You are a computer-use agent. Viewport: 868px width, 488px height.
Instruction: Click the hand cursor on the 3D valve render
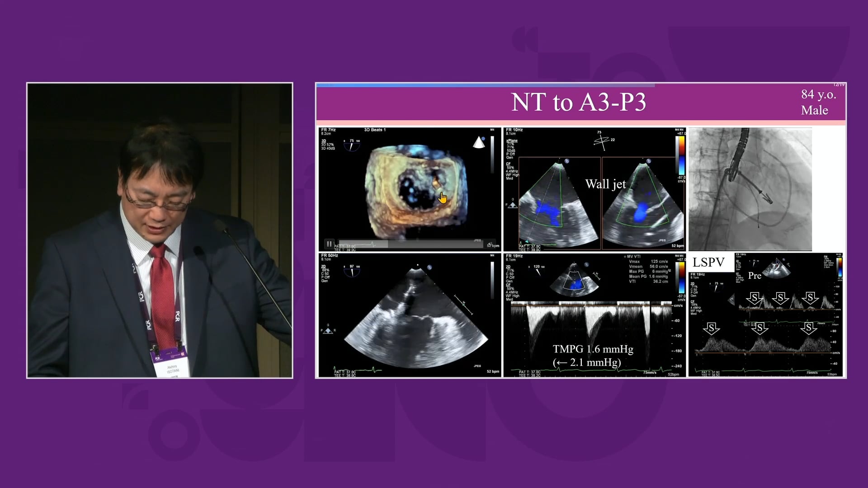click(442, 197)
